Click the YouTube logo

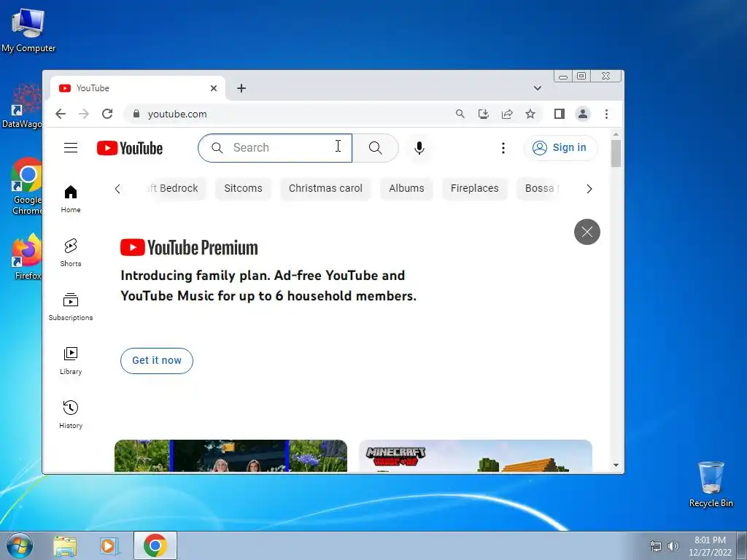[x=130, y=148]
